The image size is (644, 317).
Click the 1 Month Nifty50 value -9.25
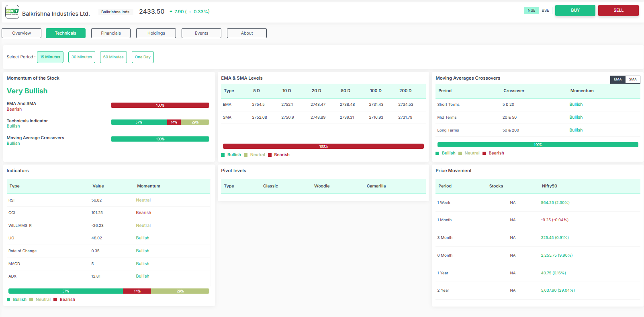555,220
